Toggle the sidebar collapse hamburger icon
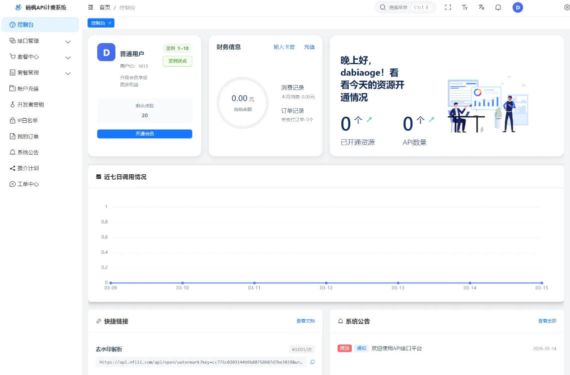Viewport: 570px width, 375px height. coord(91,7)
